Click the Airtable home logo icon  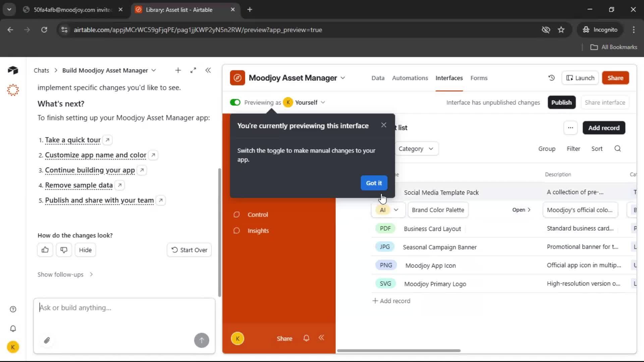[x=13, y=70]
